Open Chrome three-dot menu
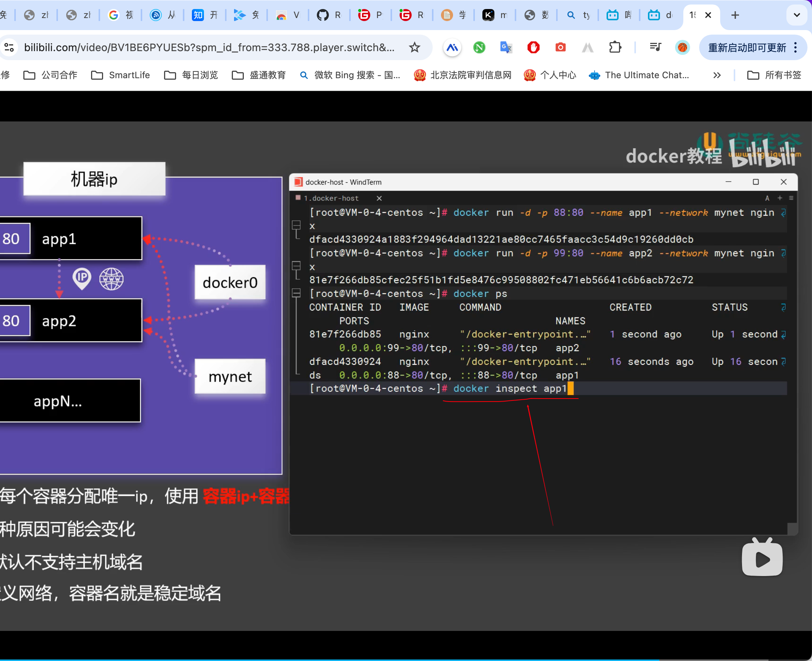Viewport: 812px width, 661px height. [x=795, y=48]
